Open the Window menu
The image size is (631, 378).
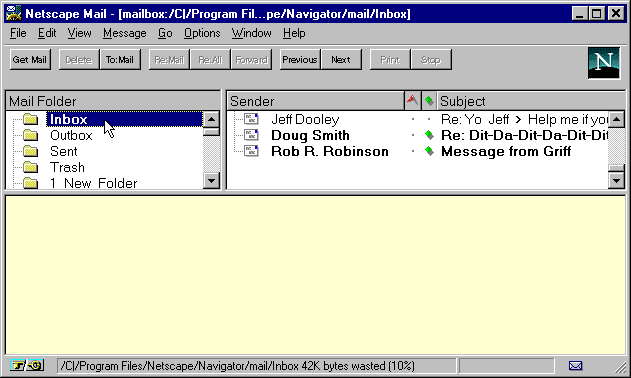click(252, 33)
